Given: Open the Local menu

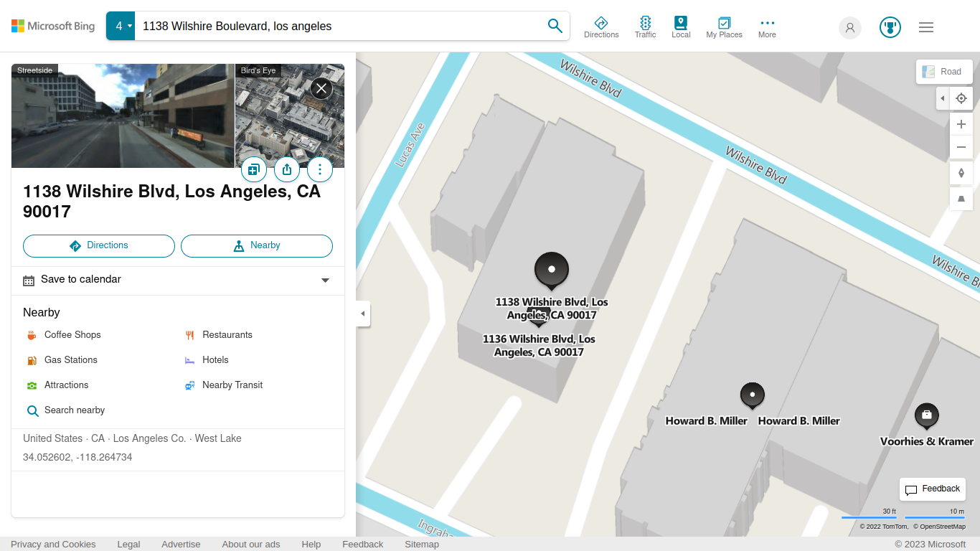Looking at the screenshot, I should pos(681,27).
